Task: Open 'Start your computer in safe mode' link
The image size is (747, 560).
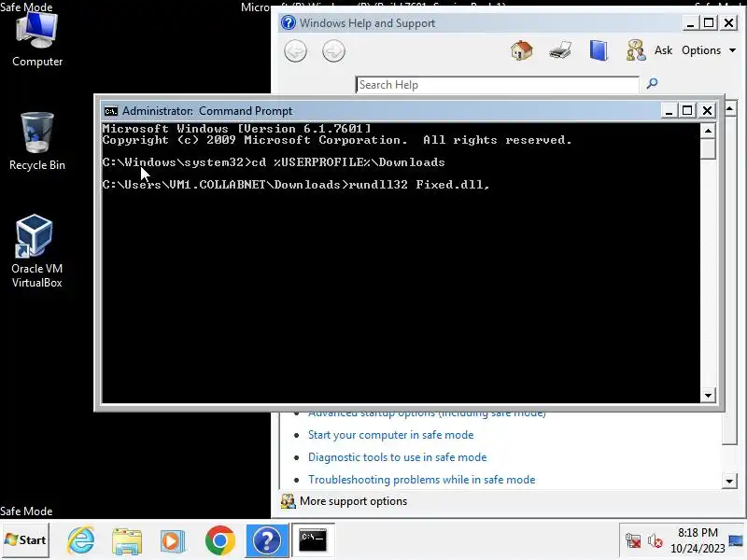Action: click(390, 435)
